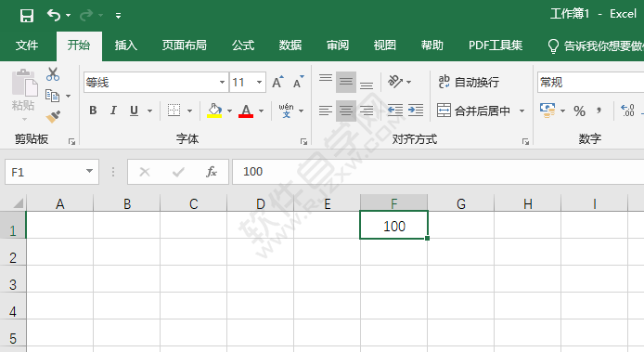Open the fill color palette arrow
The height and width of the screenshot is (352, 644).
229,111
